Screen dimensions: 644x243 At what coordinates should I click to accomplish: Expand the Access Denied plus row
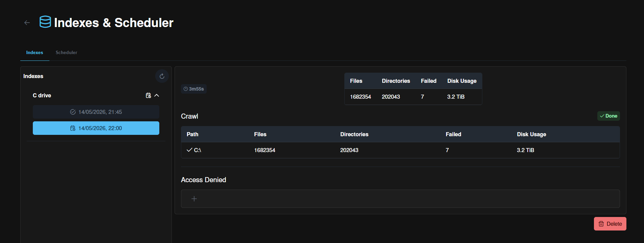[400, 199]
